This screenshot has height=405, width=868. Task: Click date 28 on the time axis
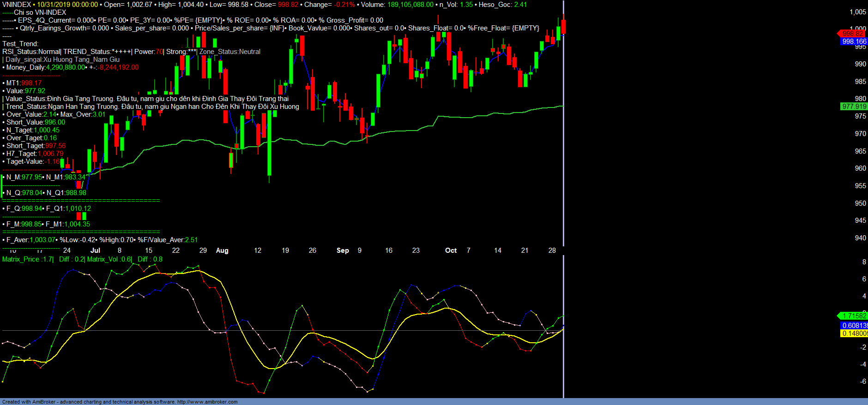pyautogui.click(x=552, y=250)
